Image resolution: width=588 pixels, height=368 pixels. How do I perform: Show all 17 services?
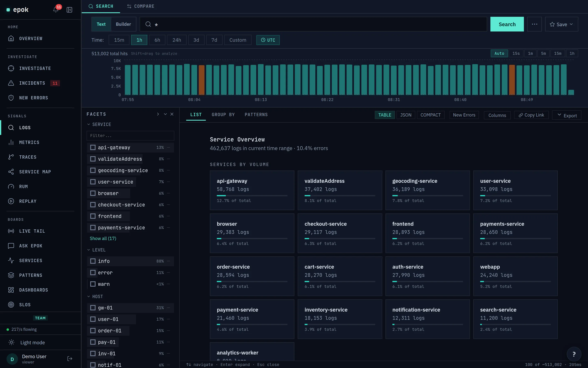103,239
